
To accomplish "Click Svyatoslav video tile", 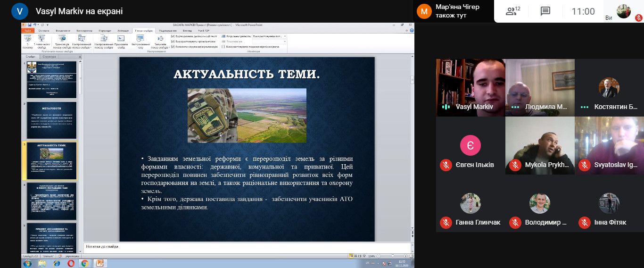I will coord(609,145).
